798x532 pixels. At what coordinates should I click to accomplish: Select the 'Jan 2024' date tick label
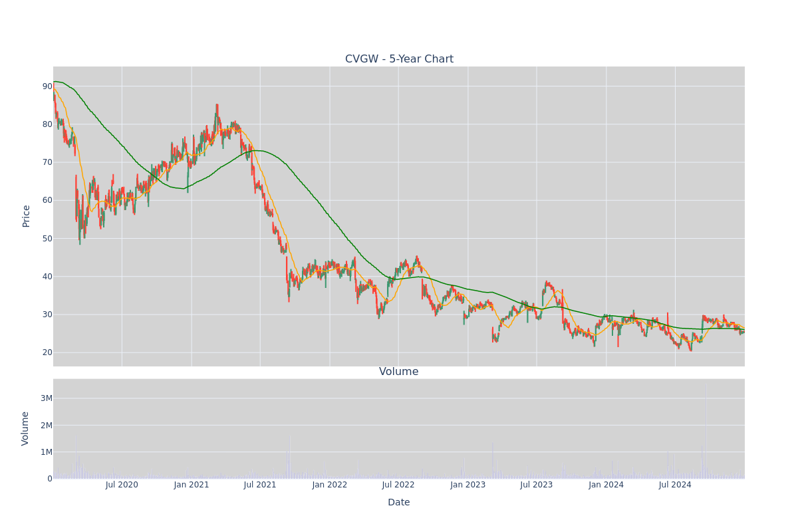(x=606, y=485)
